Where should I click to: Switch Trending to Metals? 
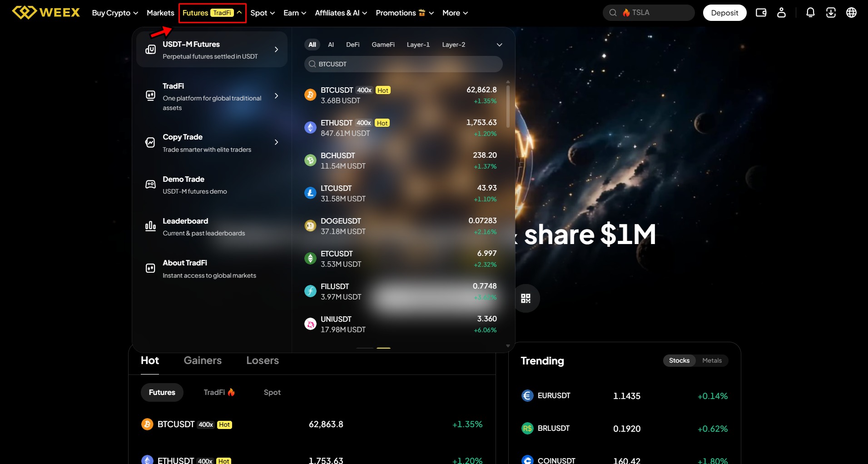(712, 360)
